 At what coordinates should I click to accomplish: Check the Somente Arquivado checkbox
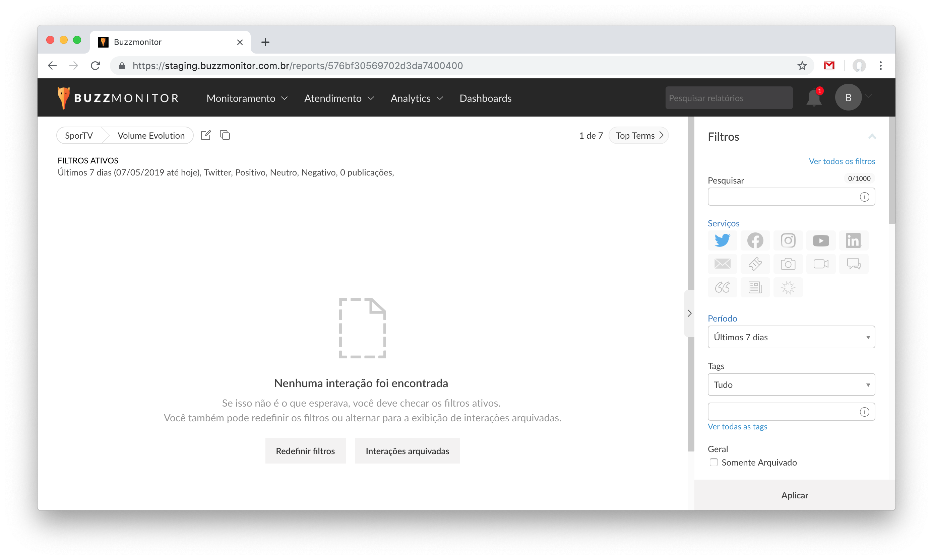(x=713, y=462)
